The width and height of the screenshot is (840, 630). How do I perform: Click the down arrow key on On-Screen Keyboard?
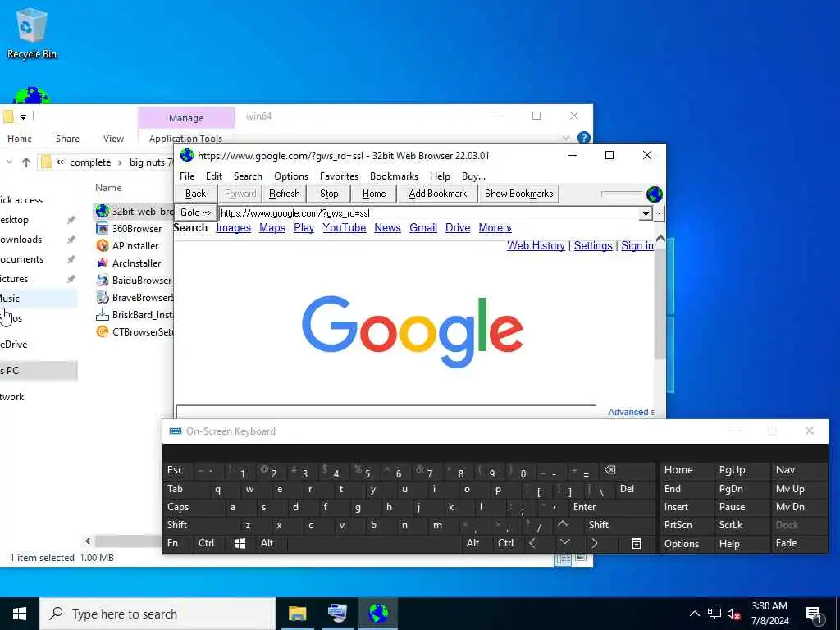564,543
